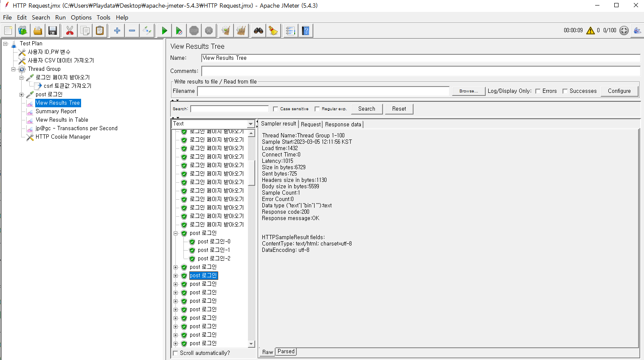This screenshot has height=360, width=644.
Task: Click the Reset Search brush icon
Action: tap(273, 31)
